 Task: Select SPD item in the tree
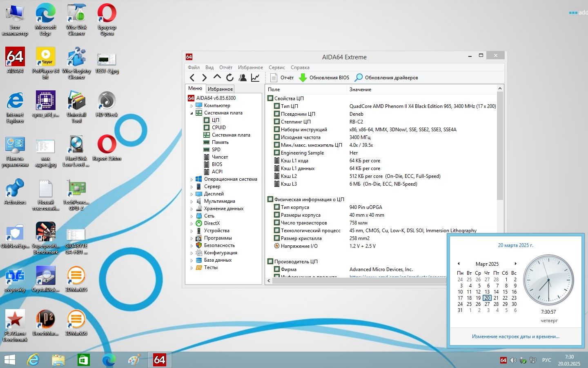tap(216, 150)
